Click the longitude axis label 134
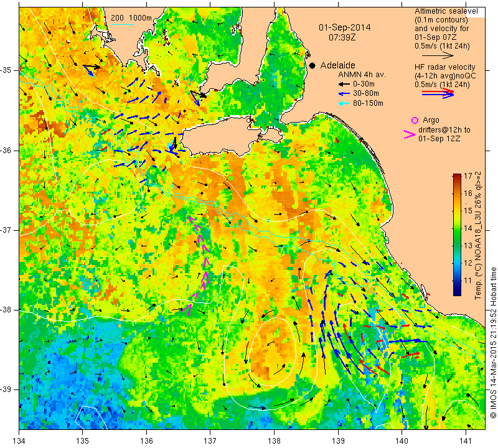 coord(19,441)
